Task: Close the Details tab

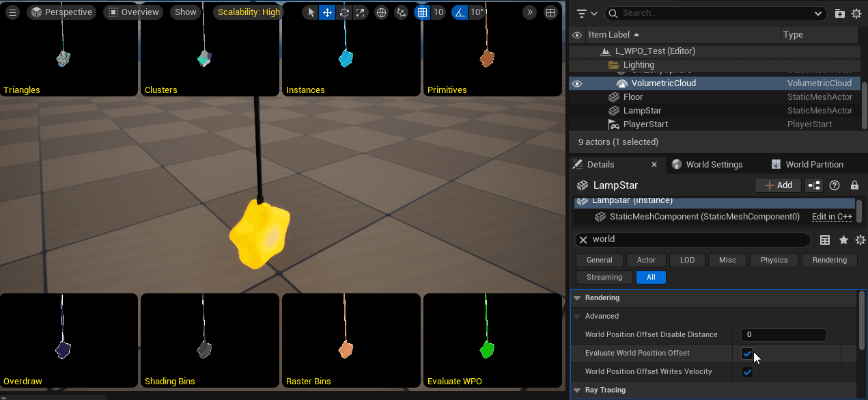Action: point(654,165)
